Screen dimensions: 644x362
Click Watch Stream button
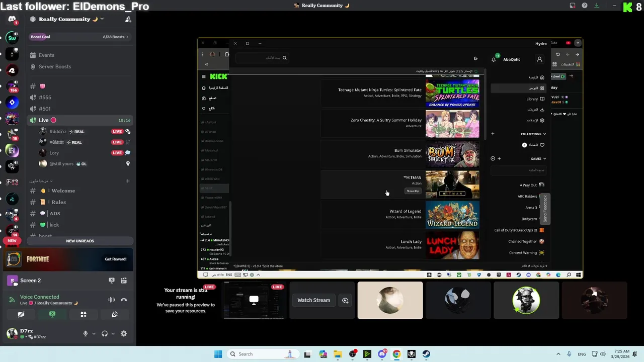click(x=313, y=300)
